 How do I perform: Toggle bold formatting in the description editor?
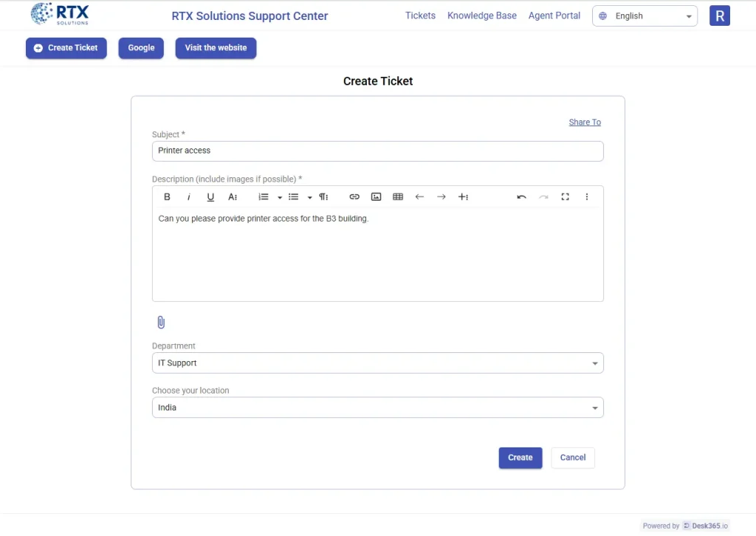[x=167, y=196]
